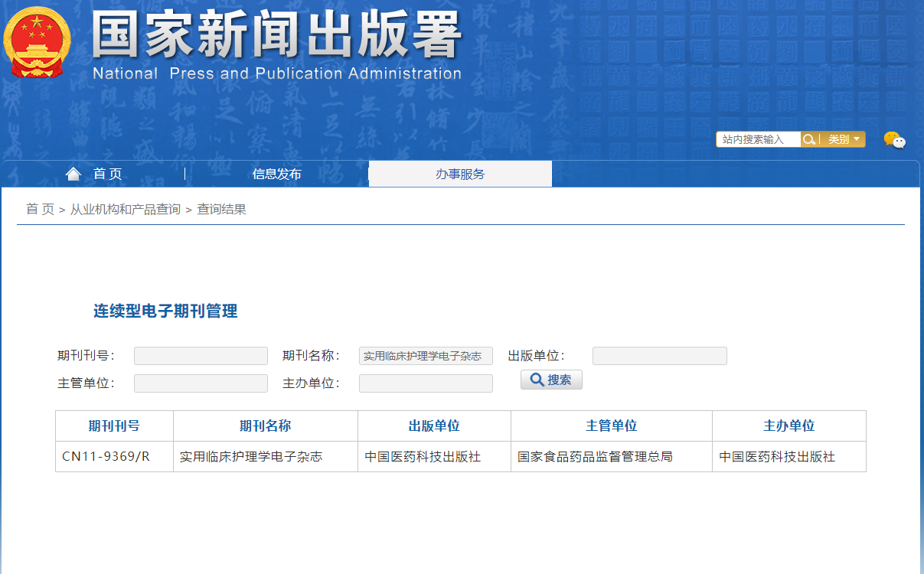The width and height of the screenshot is (924, 574).
Task: Click the 期刊刊号 input field
Action: (x=201, y=356)
